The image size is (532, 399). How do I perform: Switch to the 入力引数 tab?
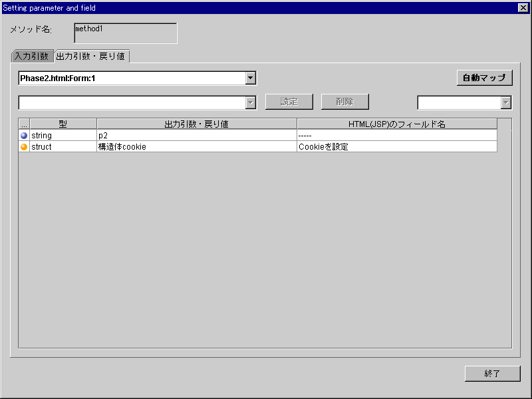(x=31, y=57)
